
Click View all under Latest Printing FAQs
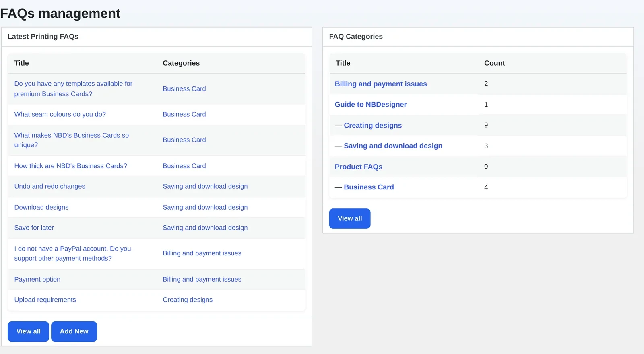[28, 331]
